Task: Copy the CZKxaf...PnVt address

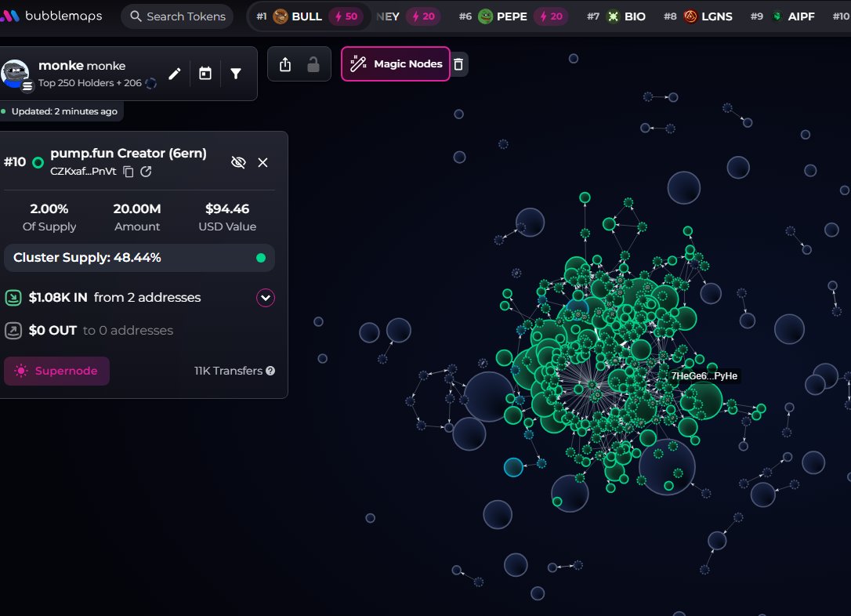Action: [x=128, y=172]
